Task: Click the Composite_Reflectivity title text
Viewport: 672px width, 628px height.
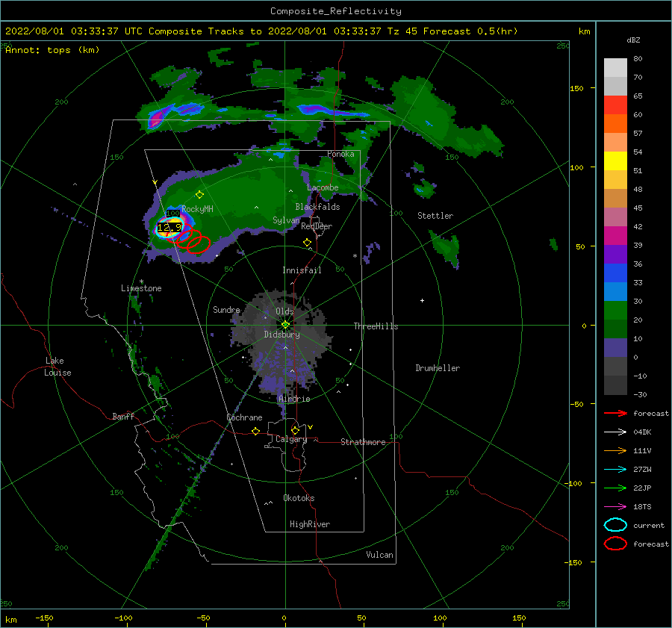Action: [x=335, y=11]
